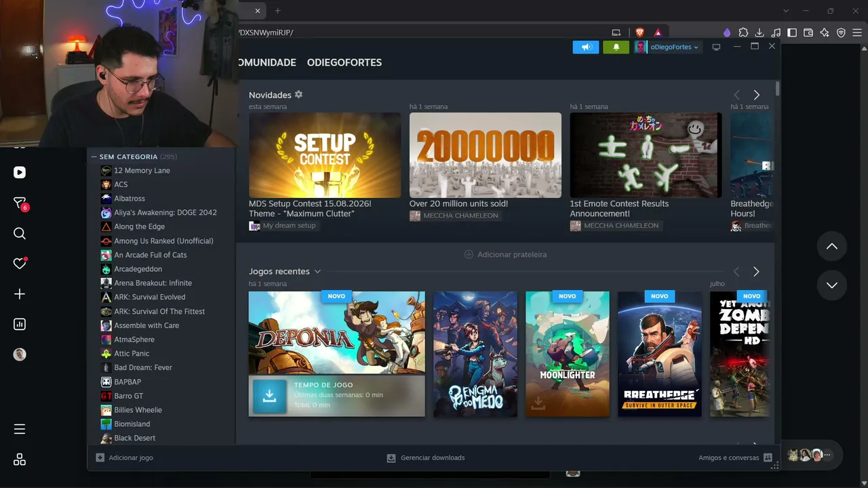Screen dimensions: 868x488
Task: Open 'Amigos e conversas' chat
Action: pyautogui.click(x=735, y=457)
